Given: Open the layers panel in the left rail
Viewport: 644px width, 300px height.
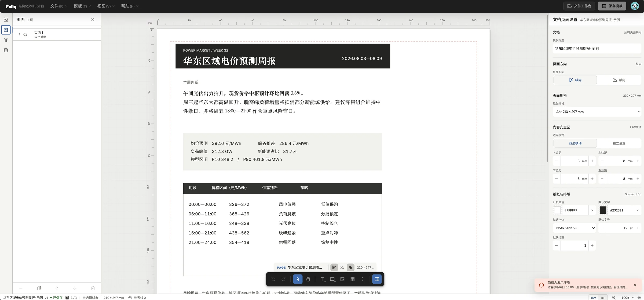Looking at the screenshot, I should (x=6, y=40).
